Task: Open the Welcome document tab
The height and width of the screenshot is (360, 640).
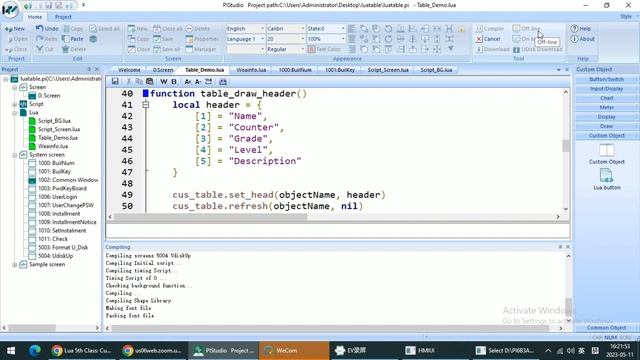Action: (129, 70)
